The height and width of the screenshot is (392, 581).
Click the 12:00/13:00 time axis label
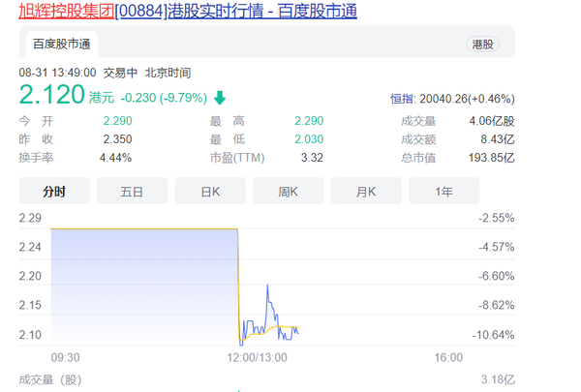point(257,357)
